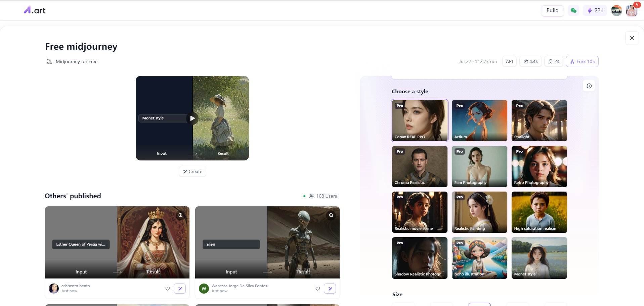The image size is (644, 306).
Task: Zoom into the Esther Queen result image
Action: [181, 215]
